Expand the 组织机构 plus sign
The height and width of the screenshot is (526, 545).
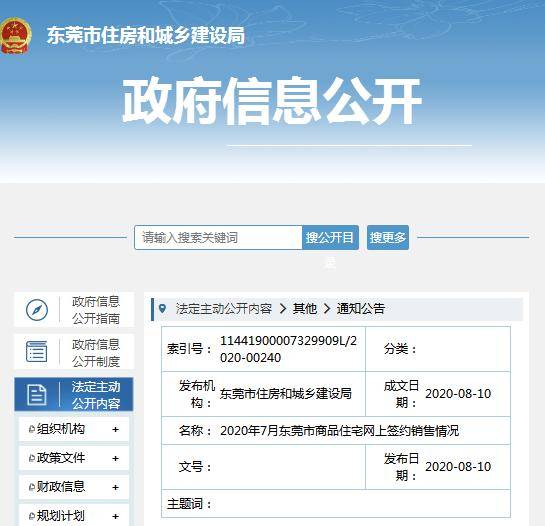tap(115, 430)
